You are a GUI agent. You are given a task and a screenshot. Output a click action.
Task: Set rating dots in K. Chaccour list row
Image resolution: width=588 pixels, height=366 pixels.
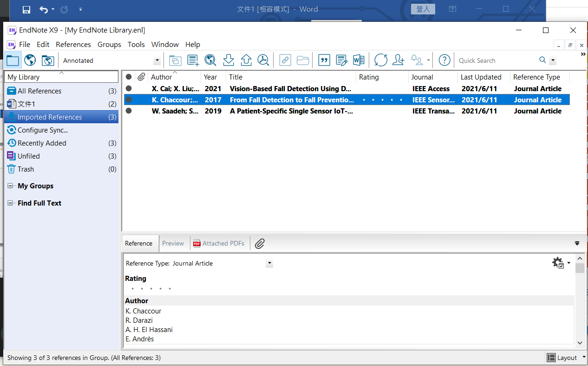382,100
